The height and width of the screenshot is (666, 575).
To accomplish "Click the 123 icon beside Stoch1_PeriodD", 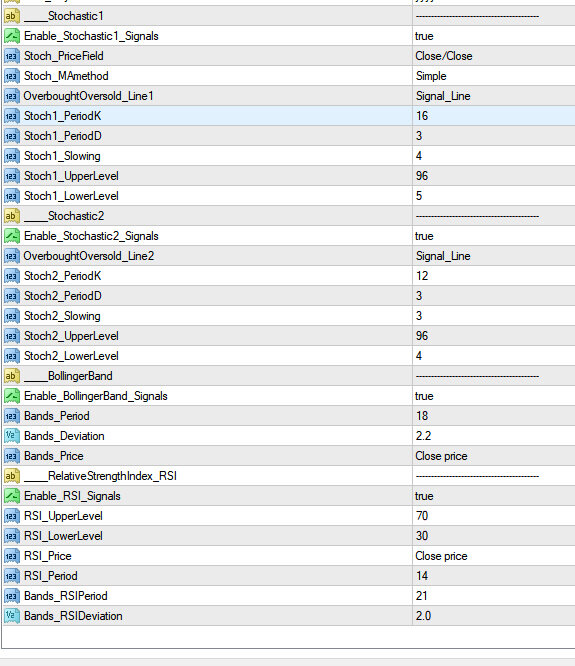I will [12, 136].
